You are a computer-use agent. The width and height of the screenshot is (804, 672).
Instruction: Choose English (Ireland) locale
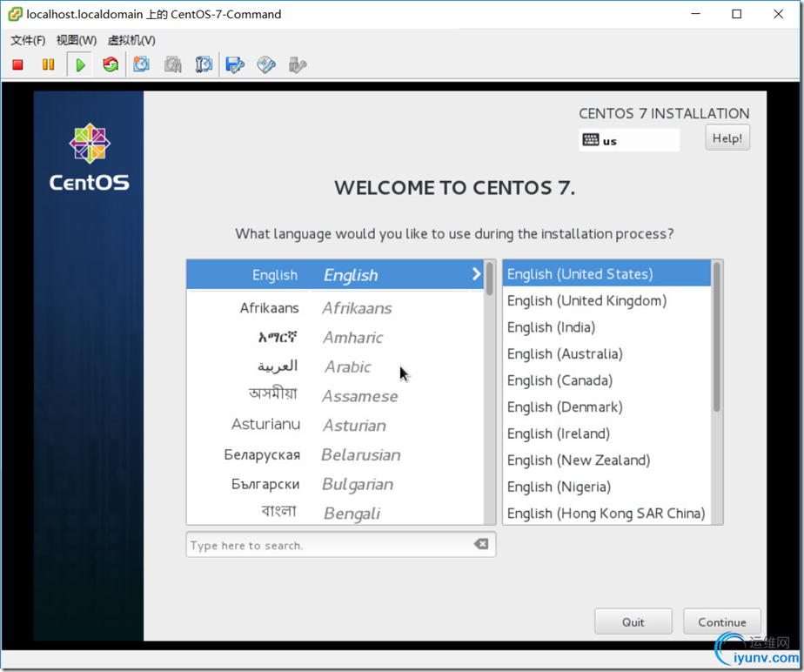[x=607, y=434]
